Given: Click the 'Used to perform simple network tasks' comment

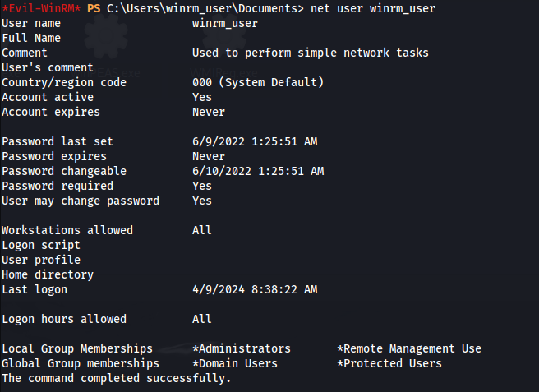Looking at the screenshot, I should [x=311, y=53].
